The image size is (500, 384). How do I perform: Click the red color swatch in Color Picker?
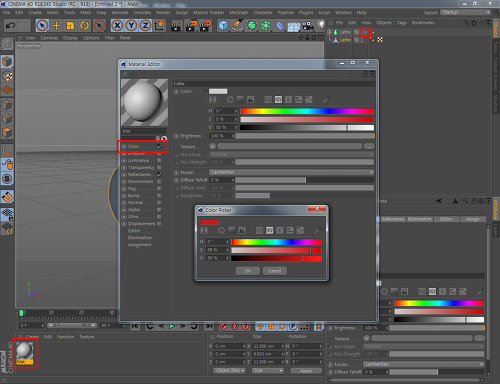[209, 222]
